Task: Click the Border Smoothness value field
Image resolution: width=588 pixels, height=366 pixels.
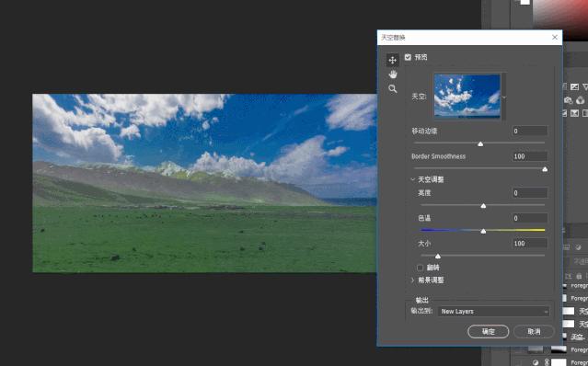Action: click(529, 156)
